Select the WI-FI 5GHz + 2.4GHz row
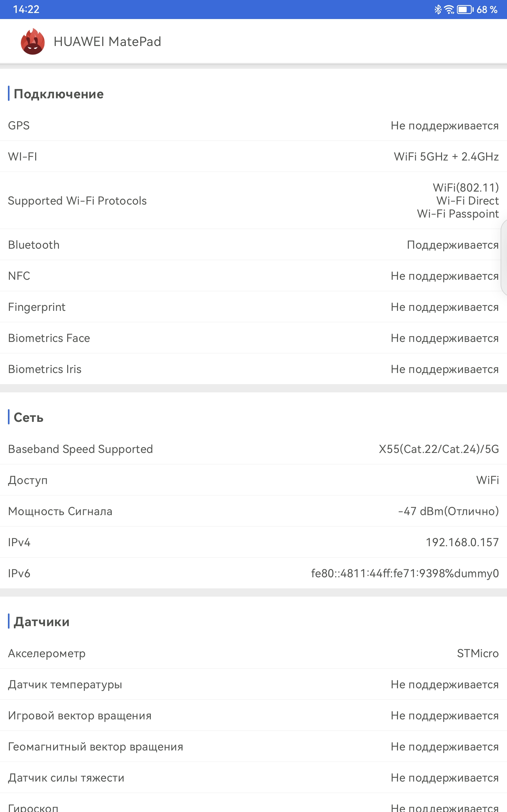This screenshot has width=507, height=812. click(253, 156)
